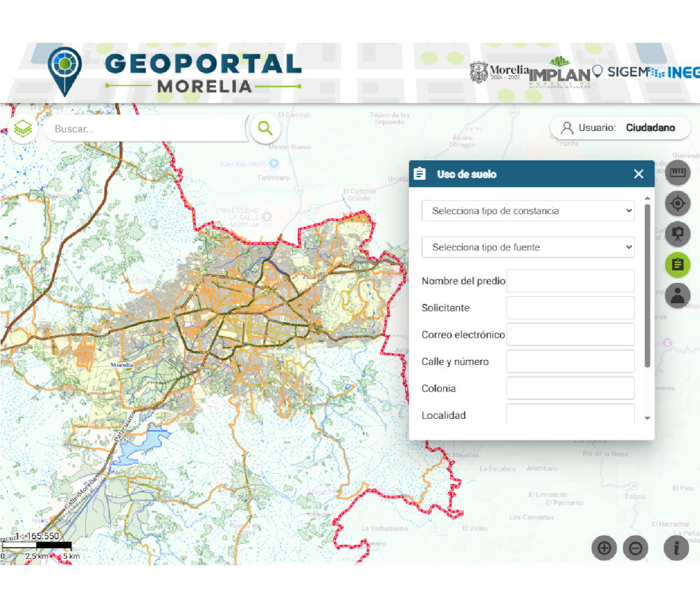Click the Usuario: Ciudadano button

coord(620,128)
